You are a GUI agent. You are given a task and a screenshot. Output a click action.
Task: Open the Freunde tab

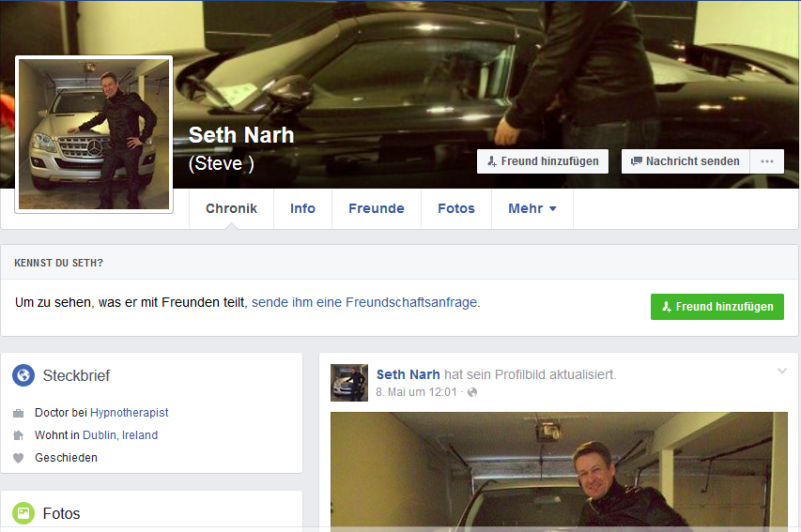point(377,208)
